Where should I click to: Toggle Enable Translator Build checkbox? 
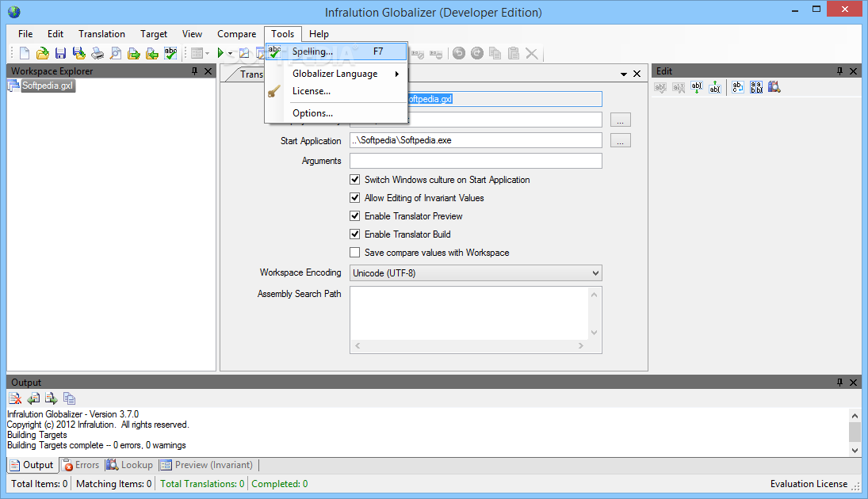pos(355,234)
